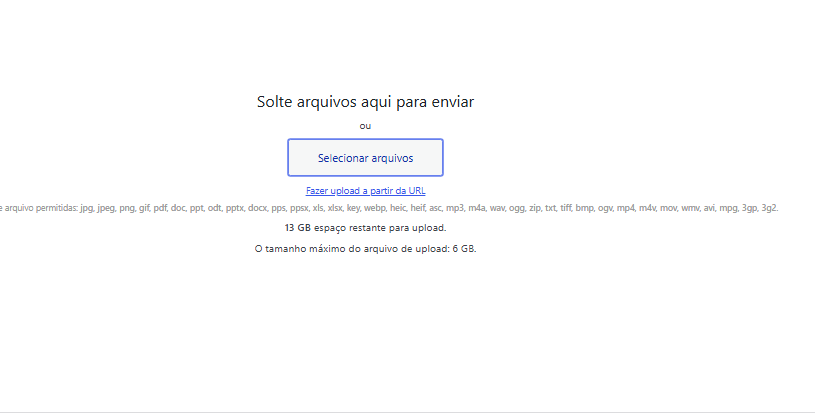Click 'jpg' in the allowed file types
The image size is (815, 418).
point(87,208)
